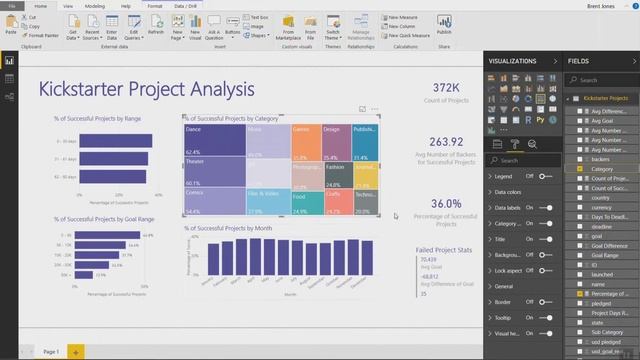Select the Page 1 tab

pyautogui.click(x=51, y=351)
